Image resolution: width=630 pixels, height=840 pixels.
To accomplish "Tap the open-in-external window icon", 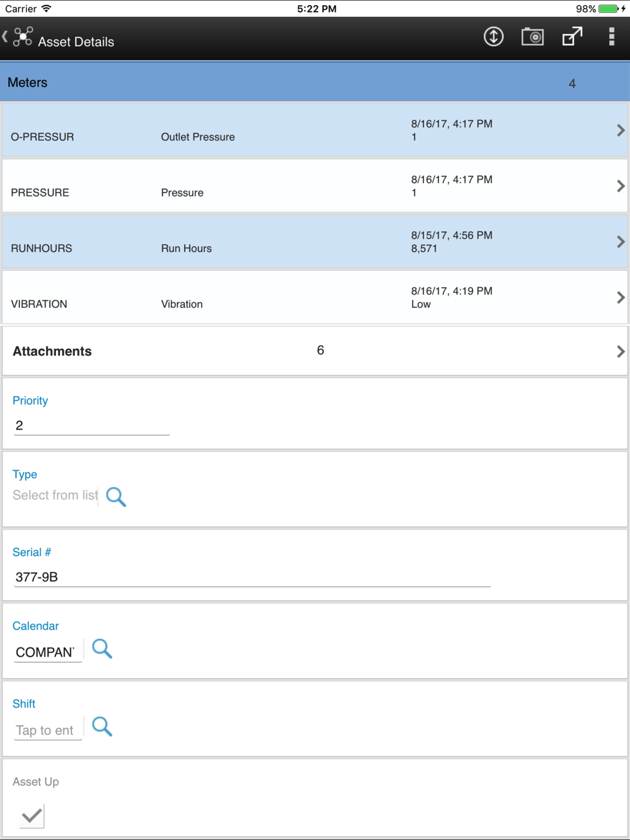I will pyautogui.click(x=572, y=37).
